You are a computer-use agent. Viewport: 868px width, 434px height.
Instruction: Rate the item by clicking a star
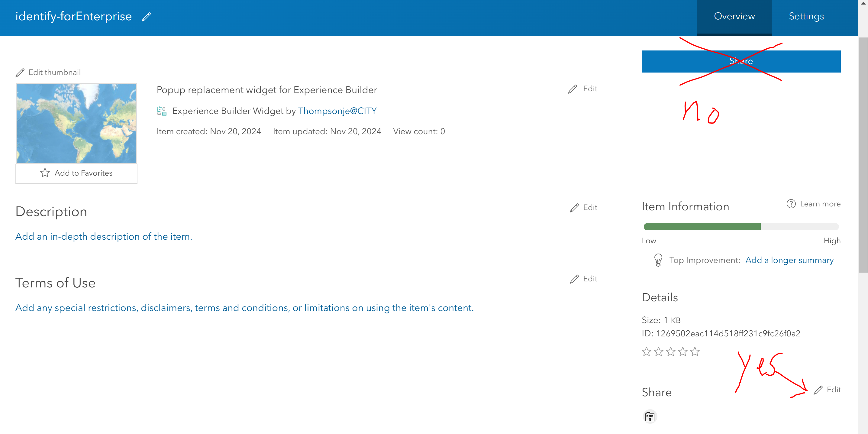click(646, 351)
